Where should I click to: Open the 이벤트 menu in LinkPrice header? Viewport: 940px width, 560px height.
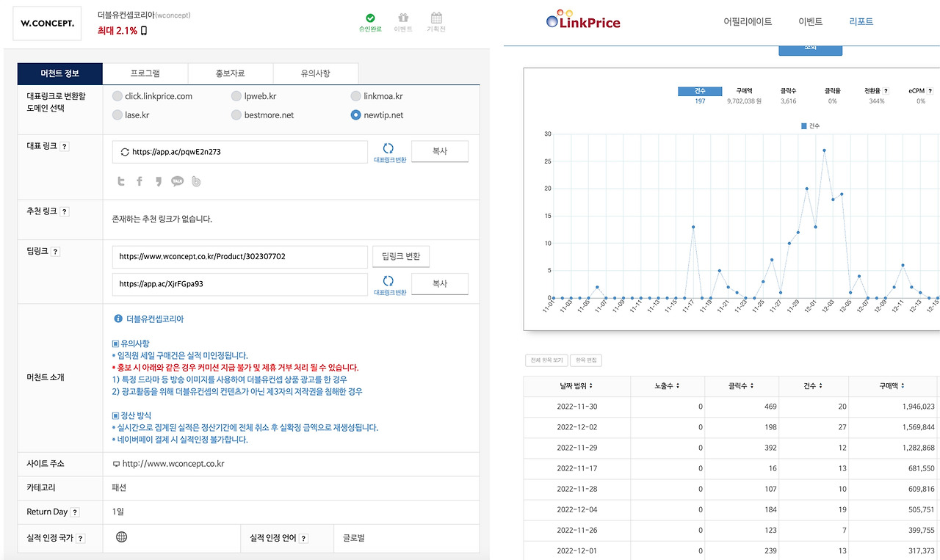810,22
